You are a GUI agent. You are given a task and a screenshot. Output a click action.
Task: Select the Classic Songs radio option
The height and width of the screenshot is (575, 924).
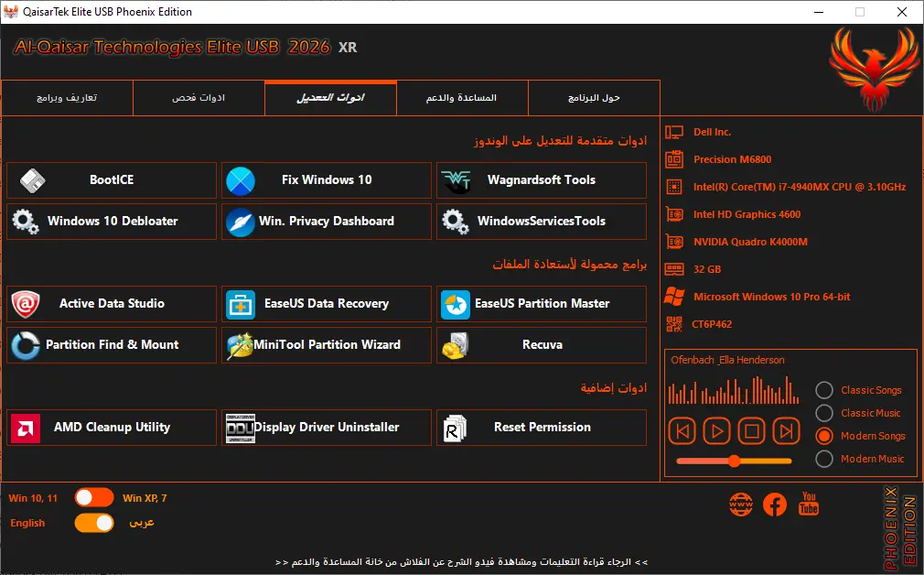(x=823, y=390)
